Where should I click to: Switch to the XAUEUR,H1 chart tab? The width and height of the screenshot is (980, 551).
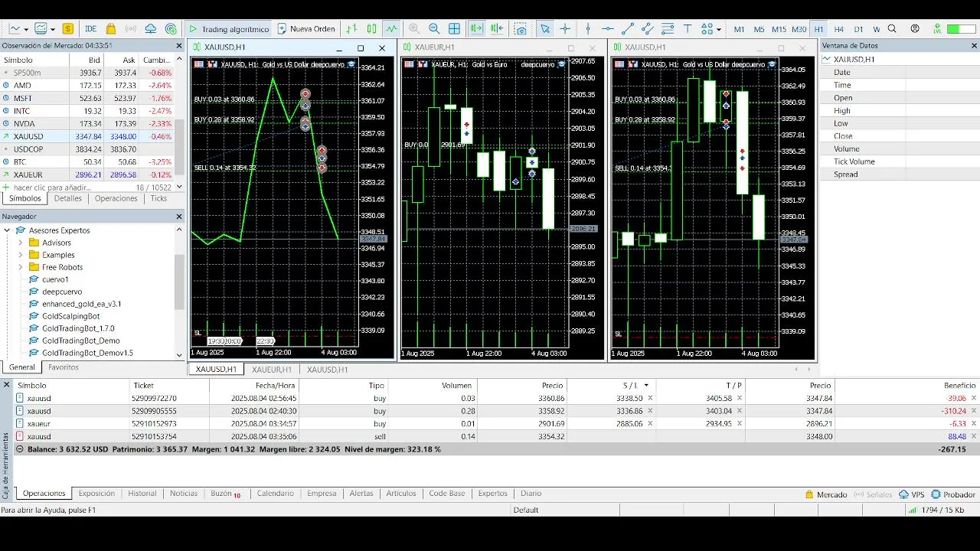coord(272,370)
